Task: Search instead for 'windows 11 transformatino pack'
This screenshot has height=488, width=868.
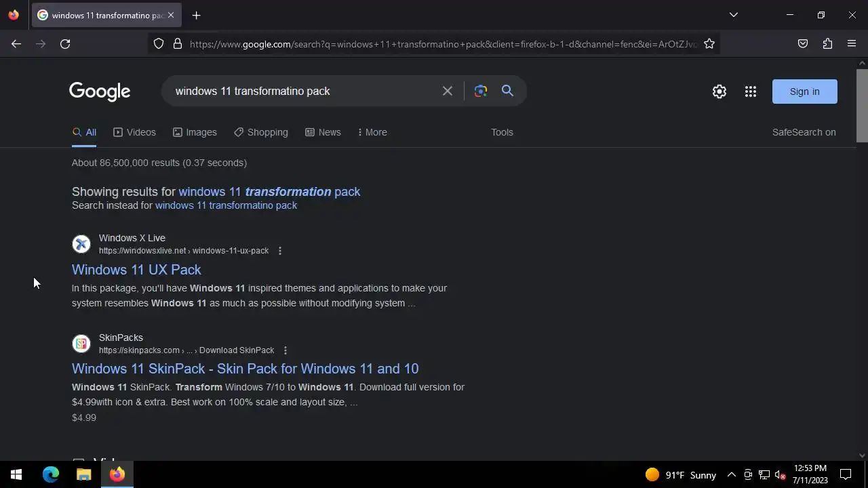Action: pyautogui.click(x=226, y=205)
